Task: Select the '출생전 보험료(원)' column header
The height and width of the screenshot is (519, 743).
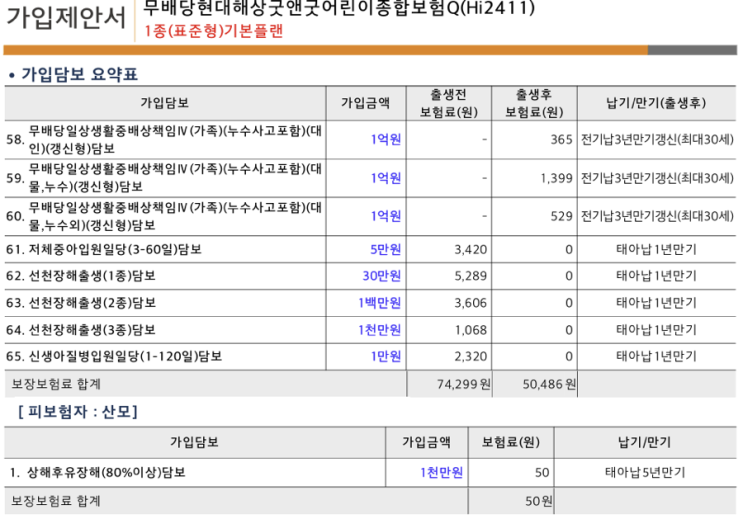Action: coord(449,103)
